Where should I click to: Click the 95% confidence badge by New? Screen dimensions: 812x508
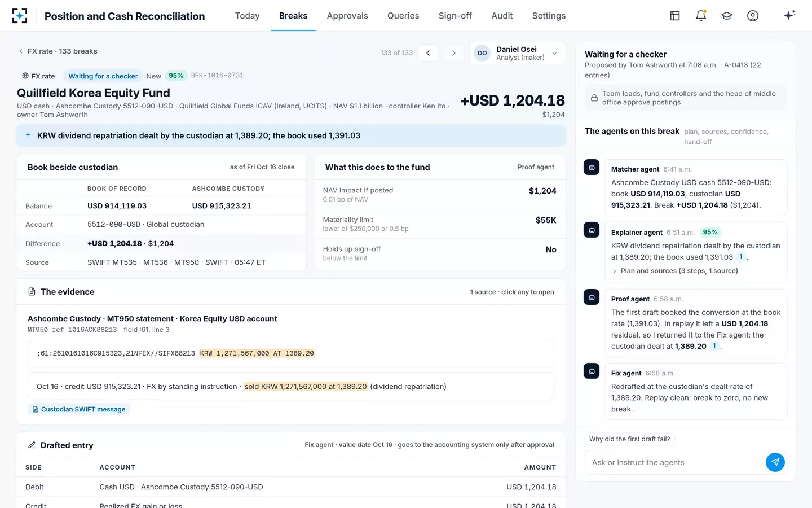(176, 76)
